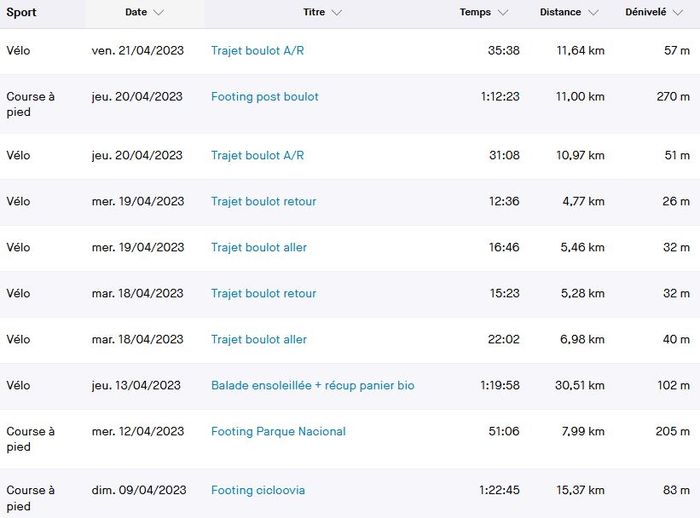Click the Date column header label
This screenshot has width=700, height=518.
coord(136,13)
